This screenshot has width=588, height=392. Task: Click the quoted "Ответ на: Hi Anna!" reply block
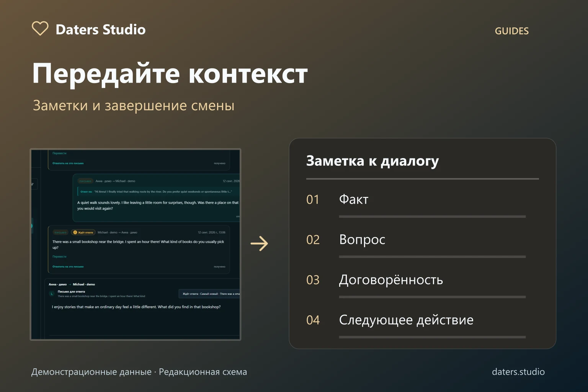[x=158, y=191]
